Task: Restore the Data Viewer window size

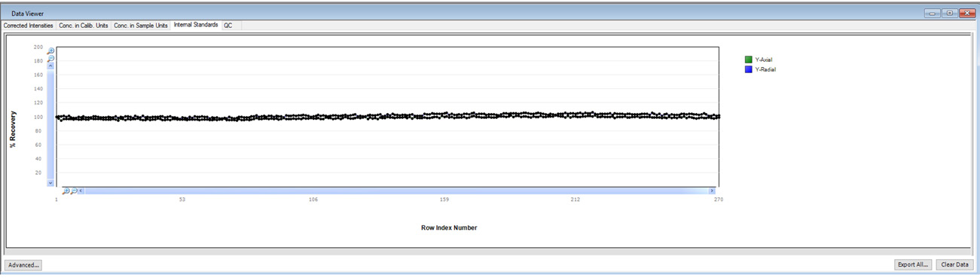Action: click(950, 14)
